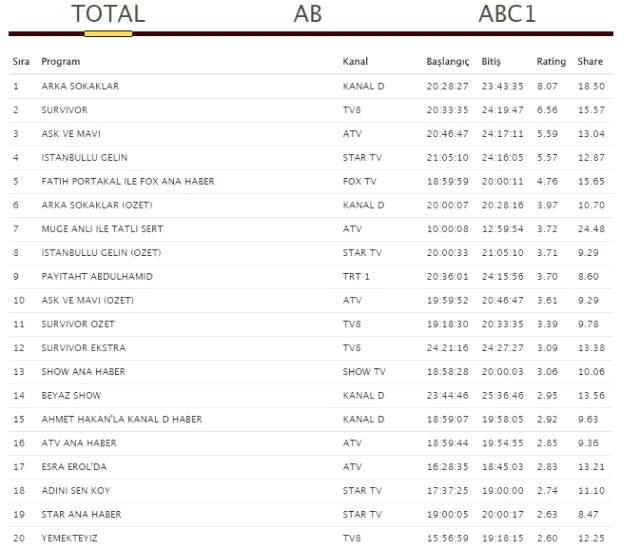The height and width of the screenshot is (550, 640).
Task: Select ADINI SEN KOY program
Action: pyautogui.click(x=76, y=491)
